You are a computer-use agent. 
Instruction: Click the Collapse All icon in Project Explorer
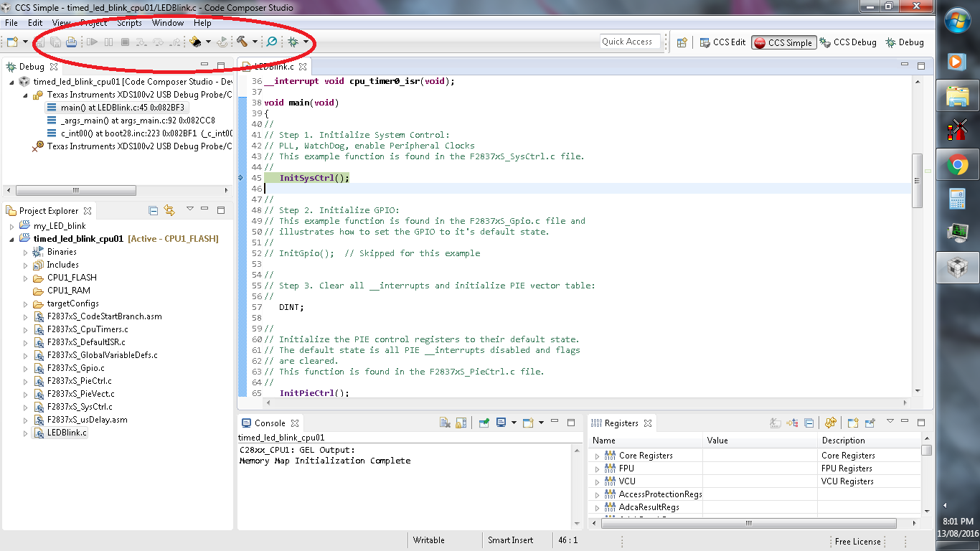153,210
